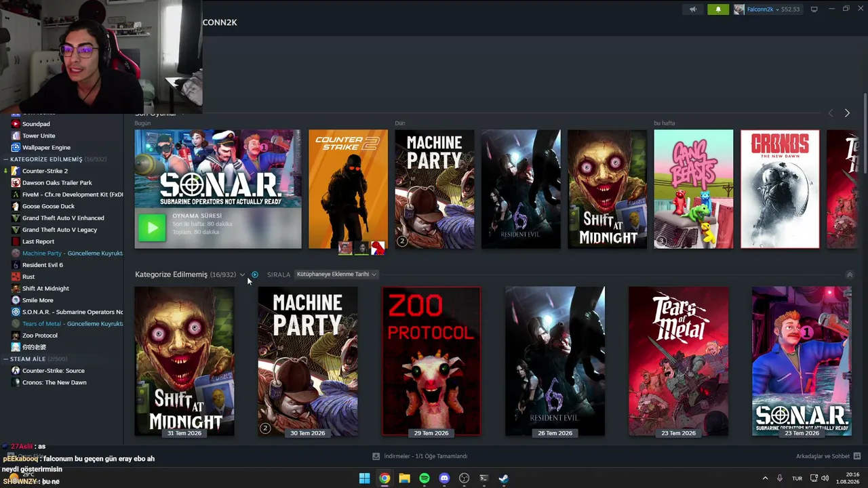868x488 pixels.
Task: Open Counter-Strike 2 card in recent games
Action: [x=348, y=189]
